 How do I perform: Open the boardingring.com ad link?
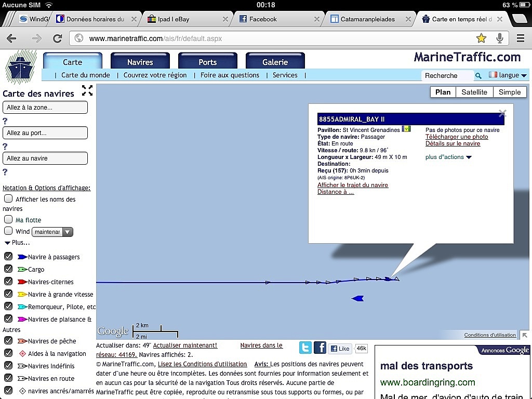[428, 382]
